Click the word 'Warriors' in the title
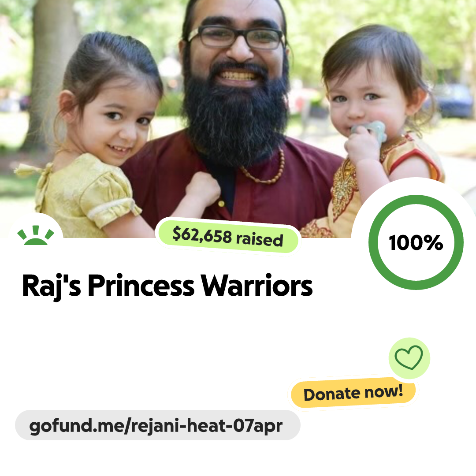 click(257, 285)
